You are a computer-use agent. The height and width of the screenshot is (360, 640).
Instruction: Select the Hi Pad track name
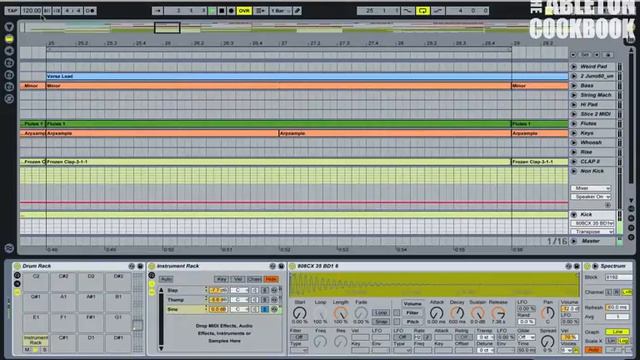pos(589,104)
